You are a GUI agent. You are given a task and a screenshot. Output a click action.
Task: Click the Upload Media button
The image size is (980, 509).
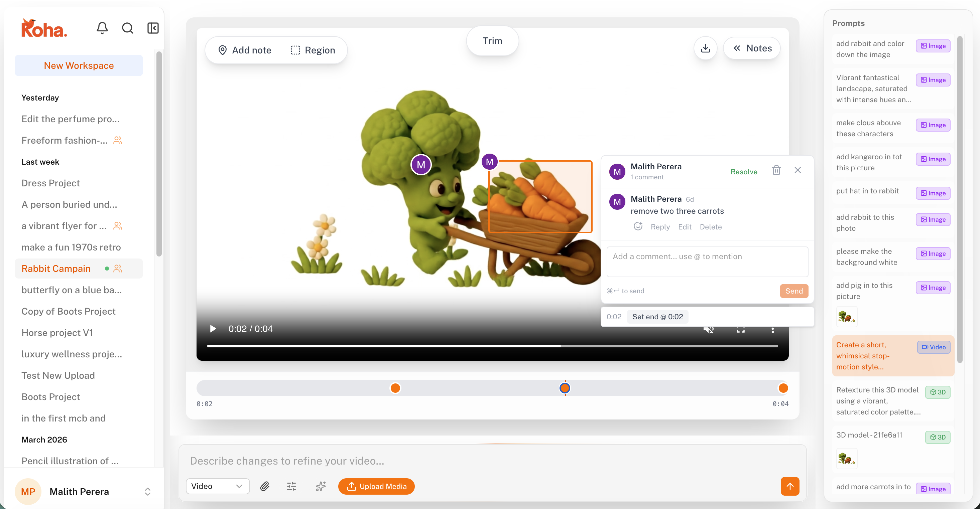[376, 486]
